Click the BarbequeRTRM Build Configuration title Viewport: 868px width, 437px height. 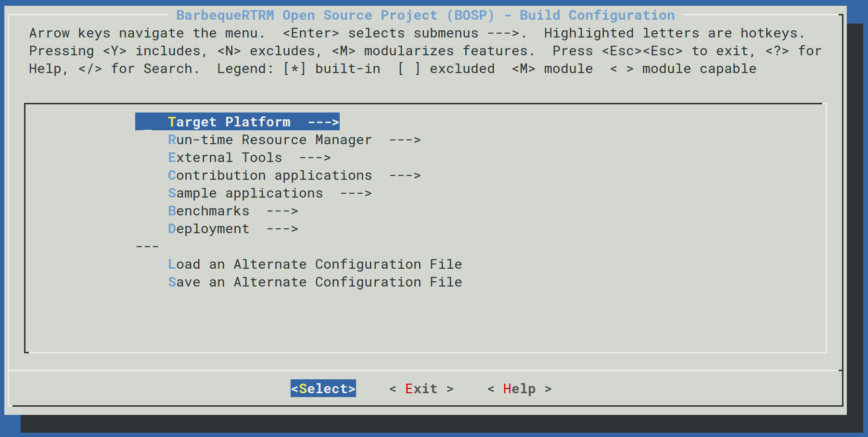click(x=425, y=15)
